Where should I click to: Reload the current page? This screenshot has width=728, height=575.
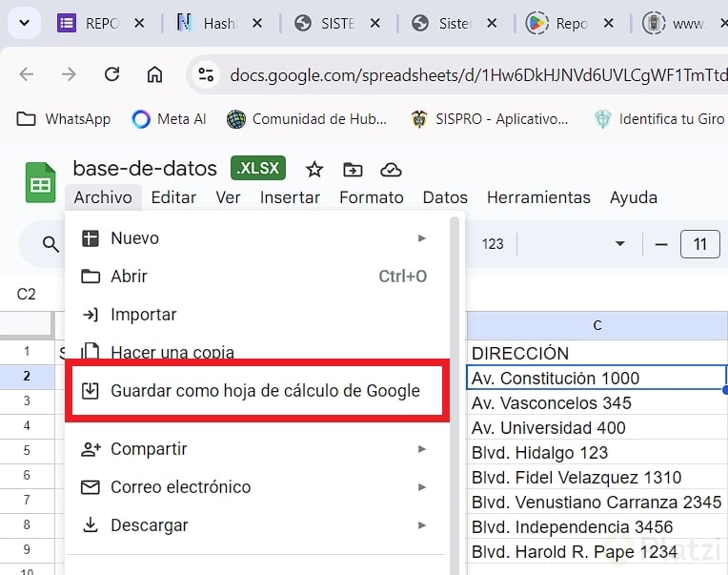pos(111,73)
